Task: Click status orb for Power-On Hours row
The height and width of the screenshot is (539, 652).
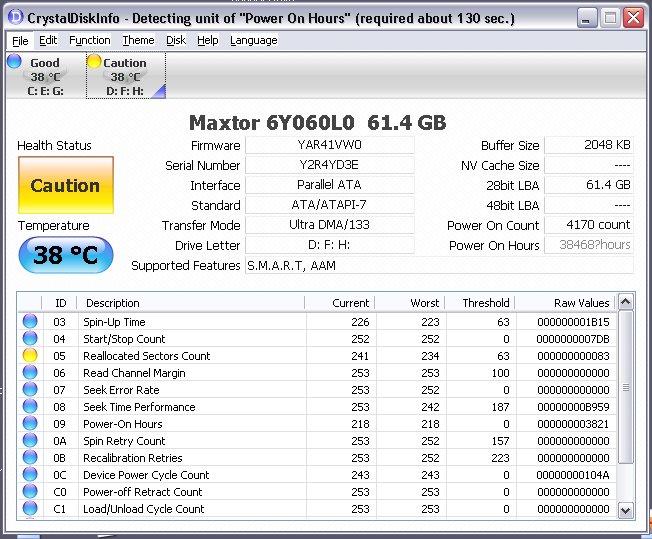Action: click(30, 423)
